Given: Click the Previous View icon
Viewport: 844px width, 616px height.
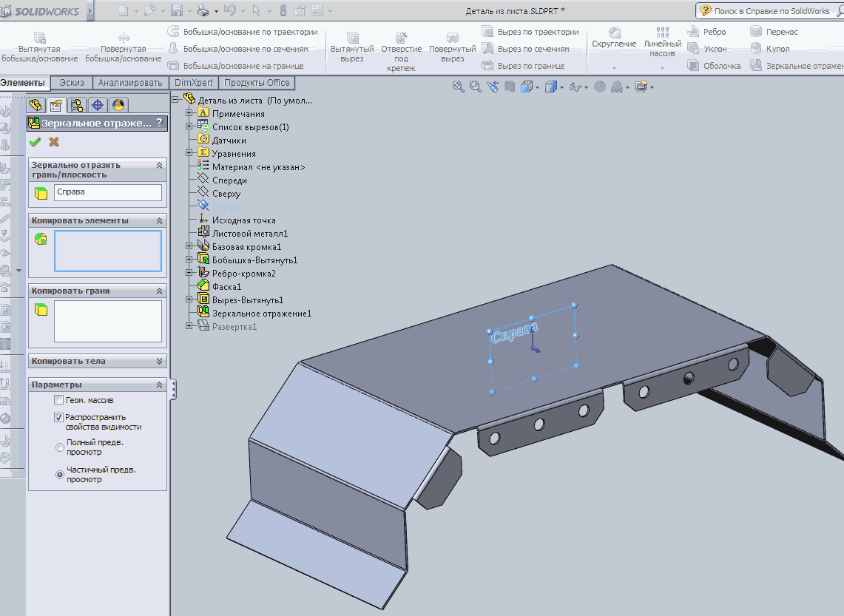Looking at the screenshot, I should (493, 87).
